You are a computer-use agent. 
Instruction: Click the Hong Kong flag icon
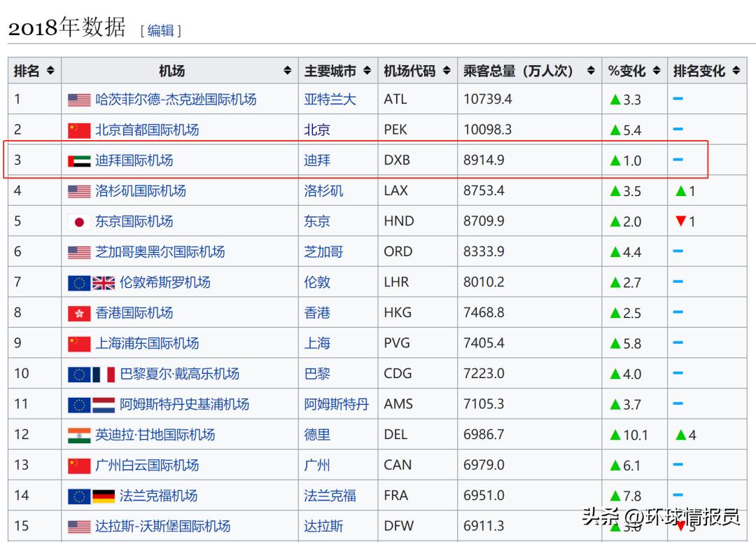pyautogui.click(x=79, y=313)
